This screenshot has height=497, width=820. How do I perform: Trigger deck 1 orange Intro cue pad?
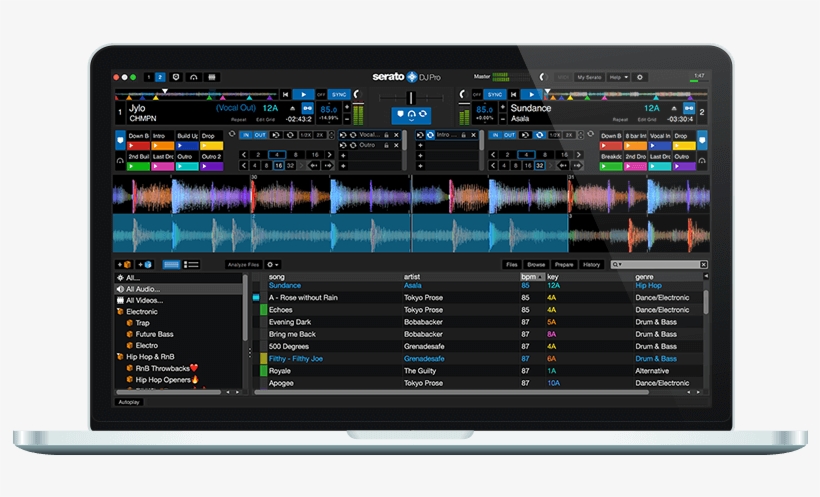coord(163,145)
